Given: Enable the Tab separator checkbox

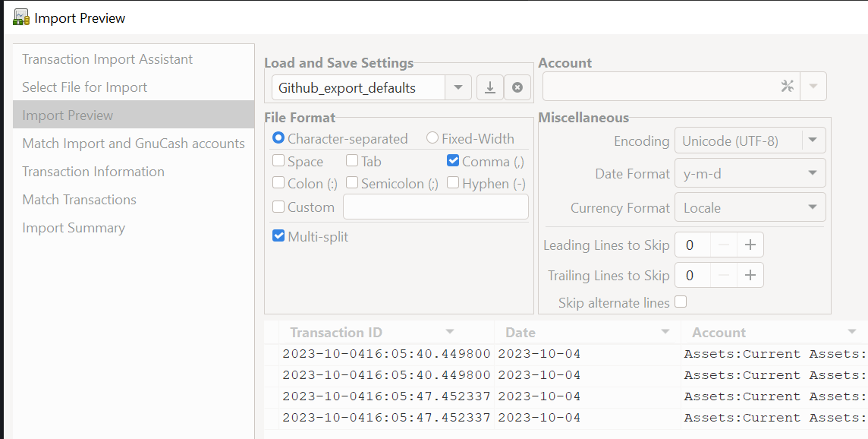Looking at the screenshot, I should coord(351,160).
